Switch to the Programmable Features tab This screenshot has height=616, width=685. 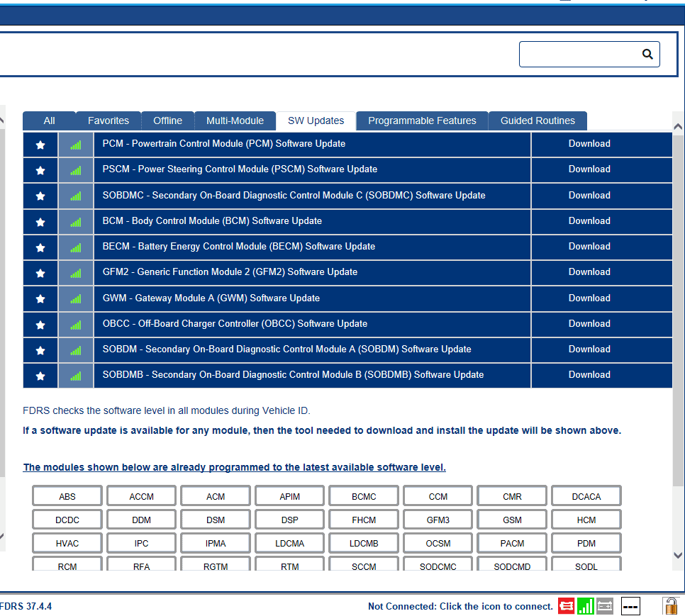pyautogui.click(x=422, y=121)
